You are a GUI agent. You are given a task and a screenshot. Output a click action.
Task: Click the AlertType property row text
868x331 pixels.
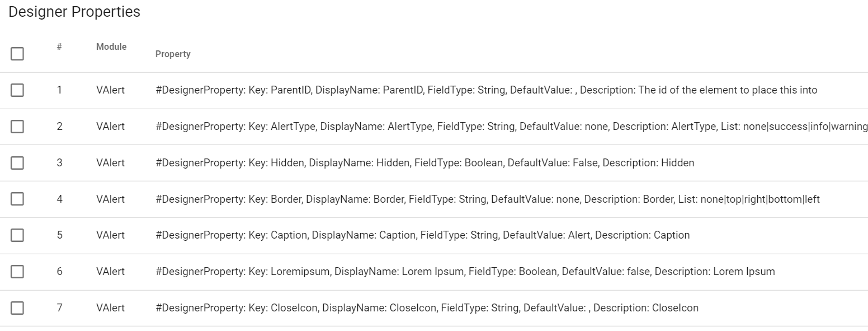pos(512,127)
